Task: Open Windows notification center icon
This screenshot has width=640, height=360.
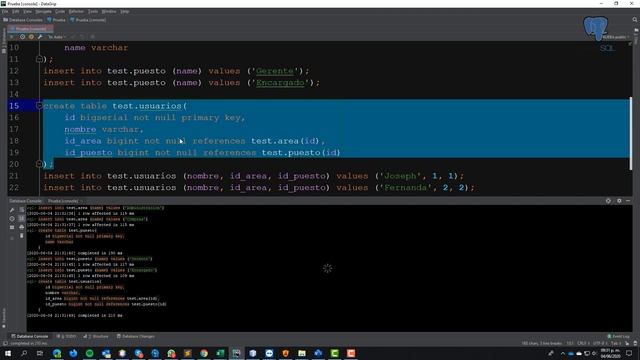Action: (x=629, y=353)
